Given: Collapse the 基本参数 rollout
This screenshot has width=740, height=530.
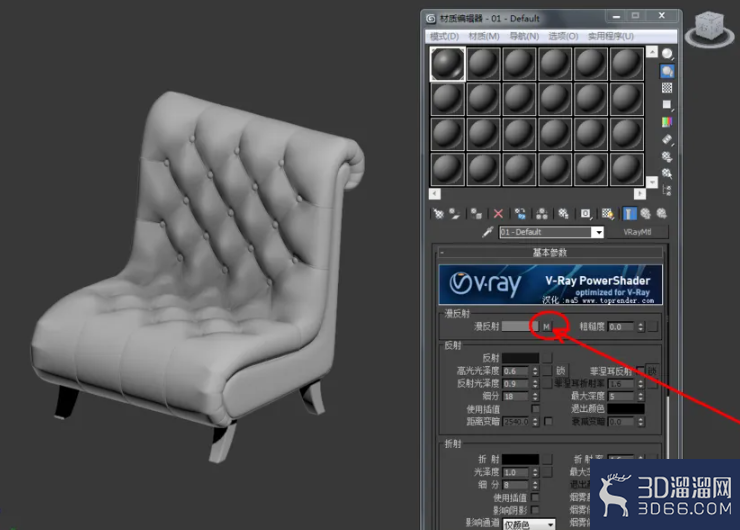Looking at the screenshot, I should (549, 252).
